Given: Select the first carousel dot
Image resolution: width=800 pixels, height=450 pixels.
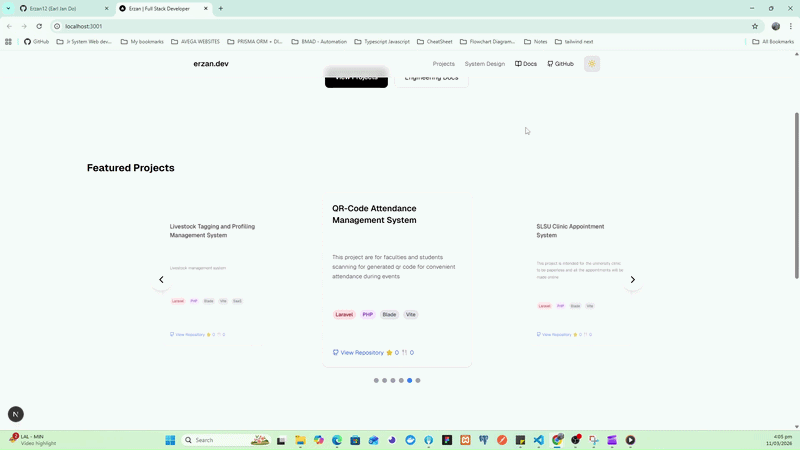Looking at the screenshot, I should pyautogui.click(x=376, y=381).
